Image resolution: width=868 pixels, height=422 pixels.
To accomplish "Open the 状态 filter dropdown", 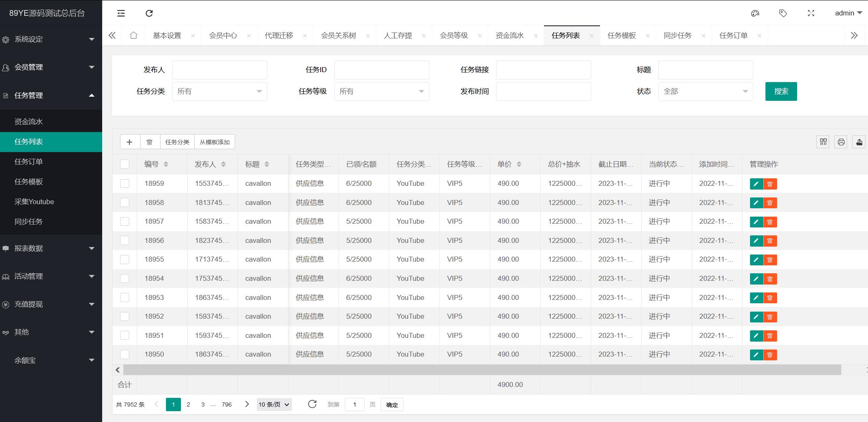I will [705, 91].
